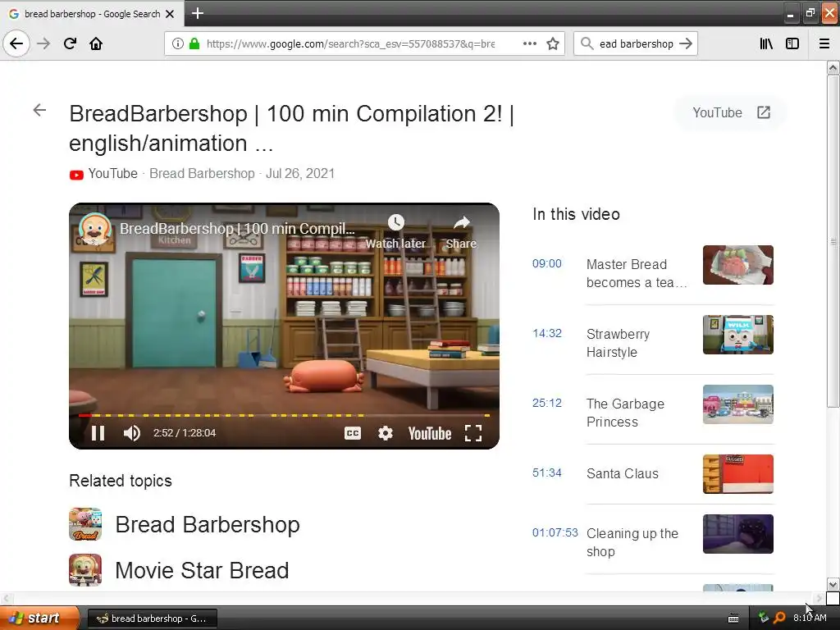Viewport: 840px width, 630px height.
Task: Click Movie Star Bread topic icon
Action: [85, 570]
